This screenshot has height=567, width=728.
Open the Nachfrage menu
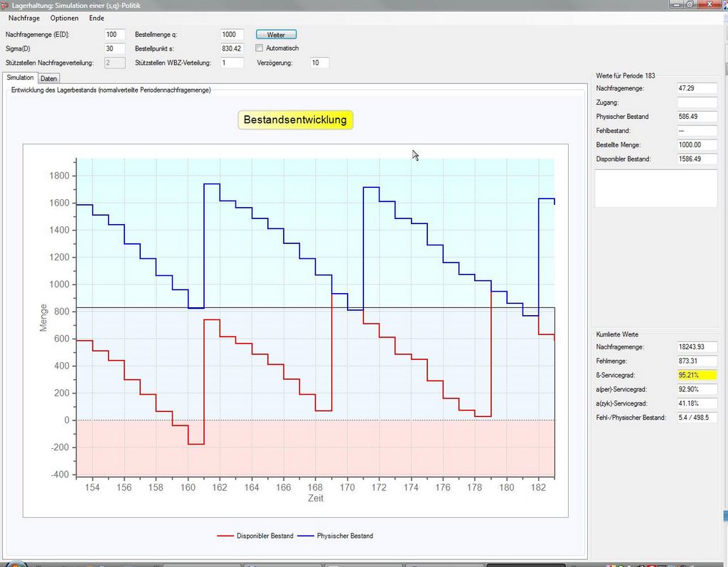24,18
